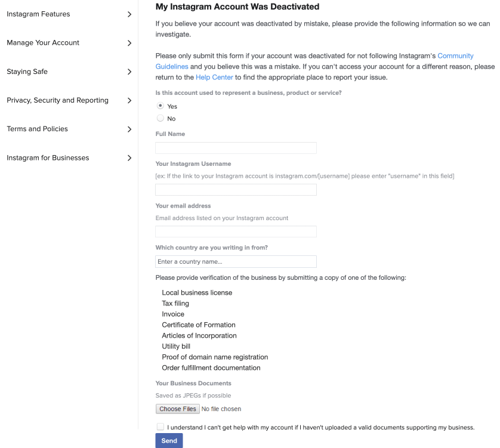The image size is (500, 448).
Task: Open the country name combo box
Action: click(236, 261)
